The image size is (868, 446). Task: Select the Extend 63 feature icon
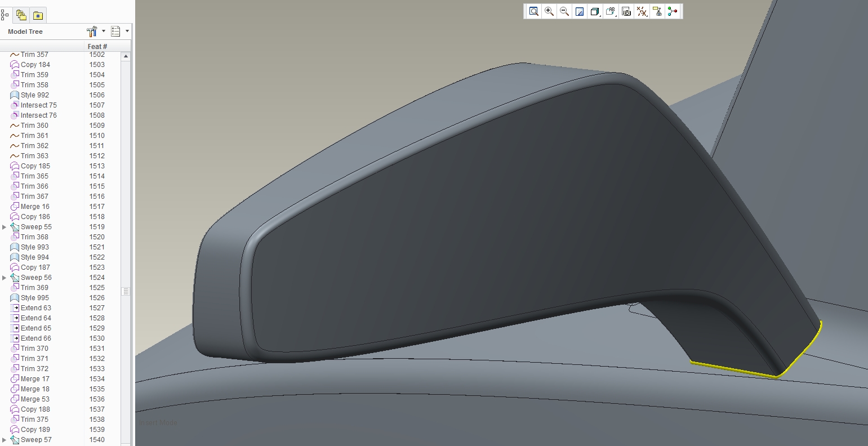[15, 308]
